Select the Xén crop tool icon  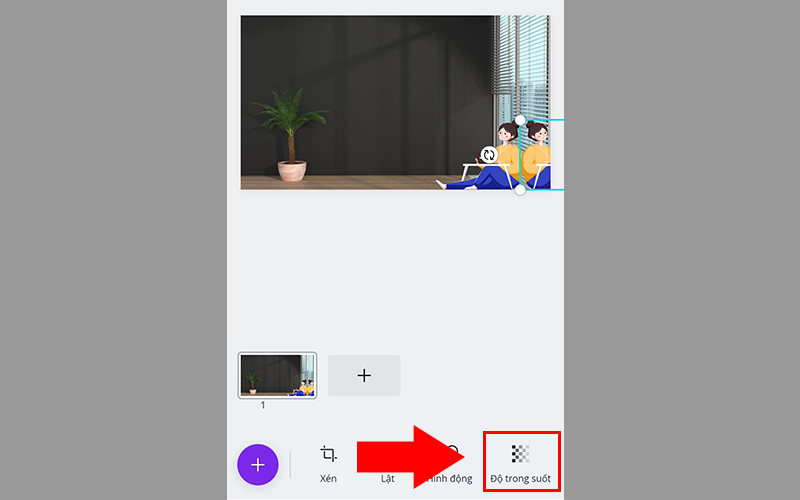click(x=328, y=454)
